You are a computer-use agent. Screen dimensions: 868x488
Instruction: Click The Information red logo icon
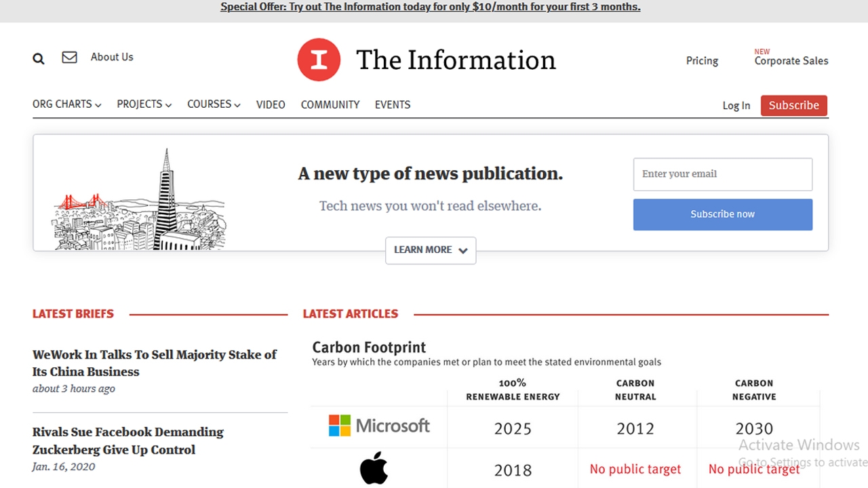tap(319, 60)
